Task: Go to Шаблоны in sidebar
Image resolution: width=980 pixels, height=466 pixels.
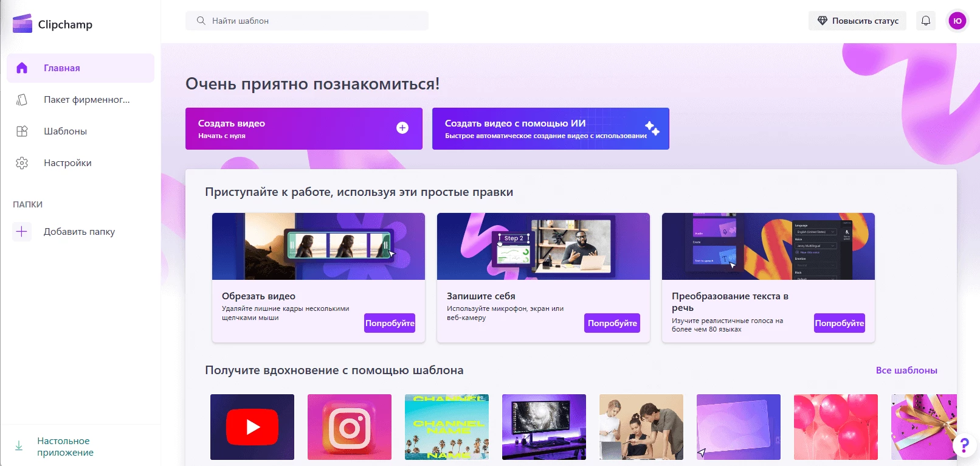Action: click(x=80, y=131)
